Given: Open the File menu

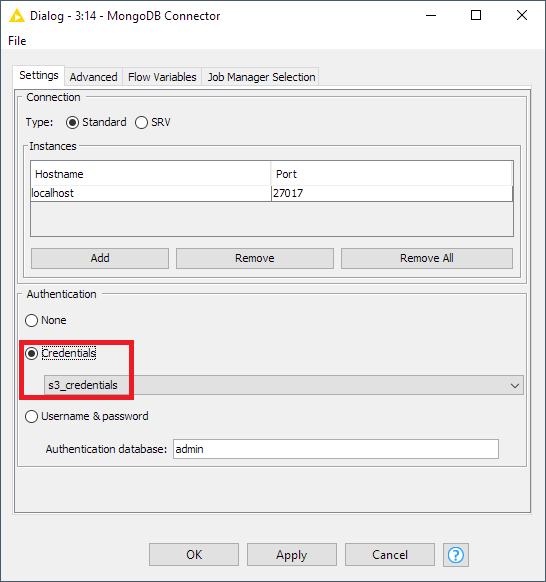Looking at the screenshot, I should pyautogui.click(x=17, y=40).
